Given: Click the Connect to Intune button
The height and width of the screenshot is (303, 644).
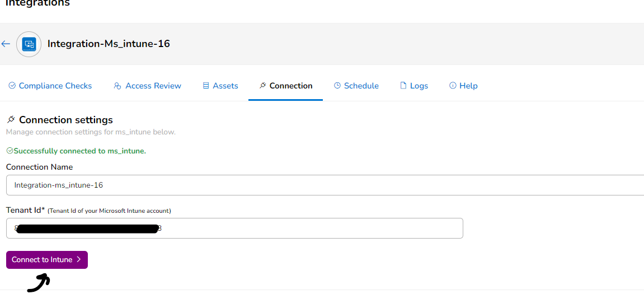Looking at the screenshot, I should (47, 260).
